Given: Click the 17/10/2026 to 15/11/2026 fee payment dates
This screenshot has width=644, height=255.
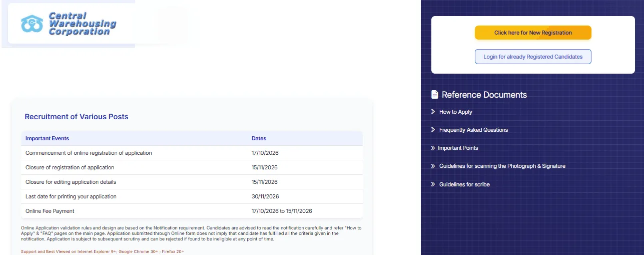Looking at the screenshot, I should click(x=282, y=211).
